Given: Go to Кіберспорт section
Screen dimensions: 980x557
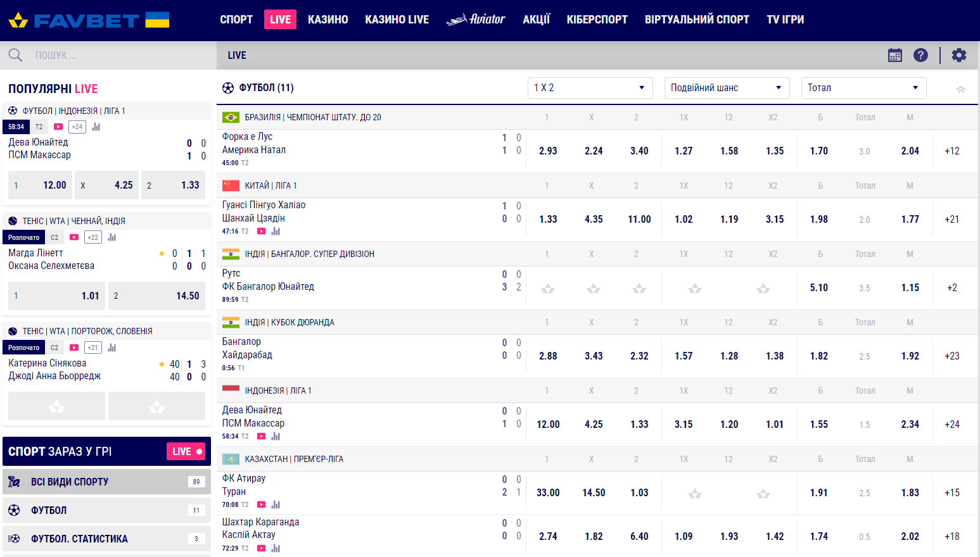Looking at the screenshot, I should (x=597, y=20).
